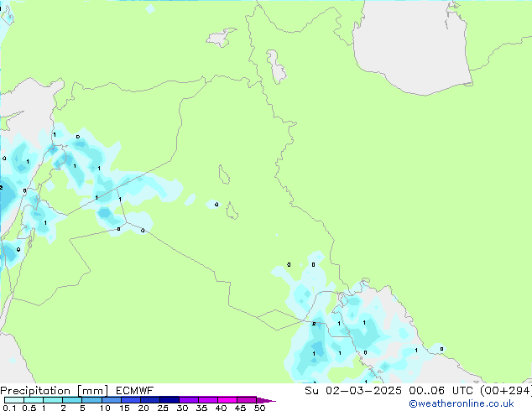
Task: Select the 45–50 mm legend swatch
Action: tap(247, 400)
